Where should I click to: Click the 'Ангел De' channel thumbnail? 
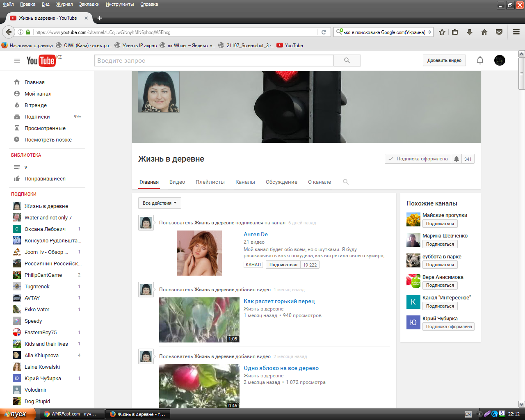[199, 253]
